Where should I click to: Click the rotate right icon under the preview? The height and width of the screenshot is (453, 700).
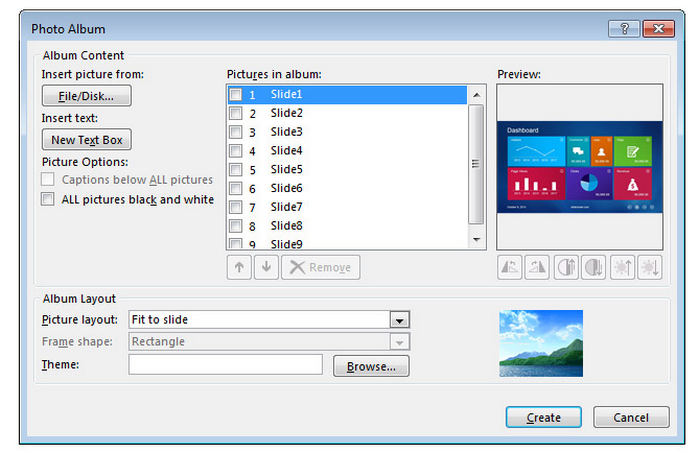[x=537, y=267]
